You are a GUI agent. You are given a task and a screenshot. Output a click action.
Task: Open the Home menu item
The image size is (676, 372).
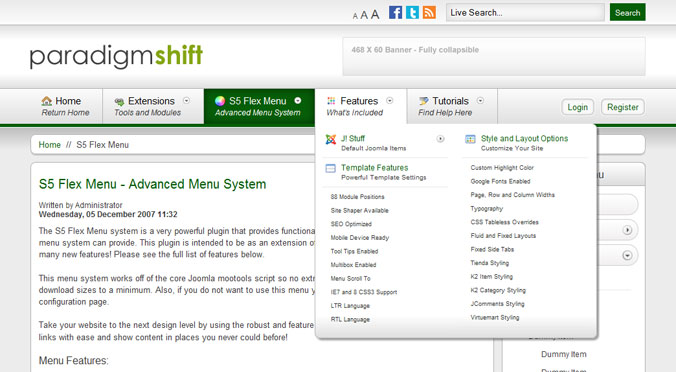(x=65, y=106)
